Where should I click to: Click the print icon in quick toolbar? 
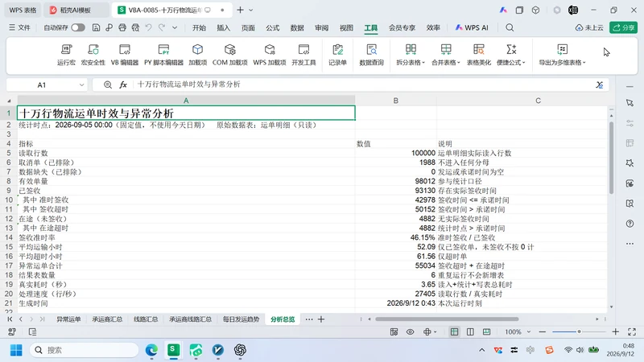click(122, 27)
